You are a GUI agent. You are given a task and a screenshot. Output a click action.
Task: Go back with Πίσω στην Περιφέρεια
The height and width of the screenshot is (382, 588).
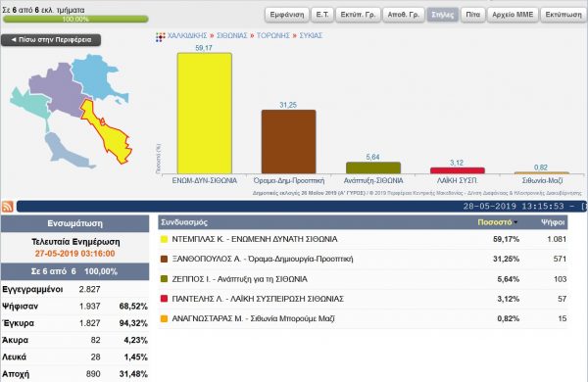tap(51, 40)
